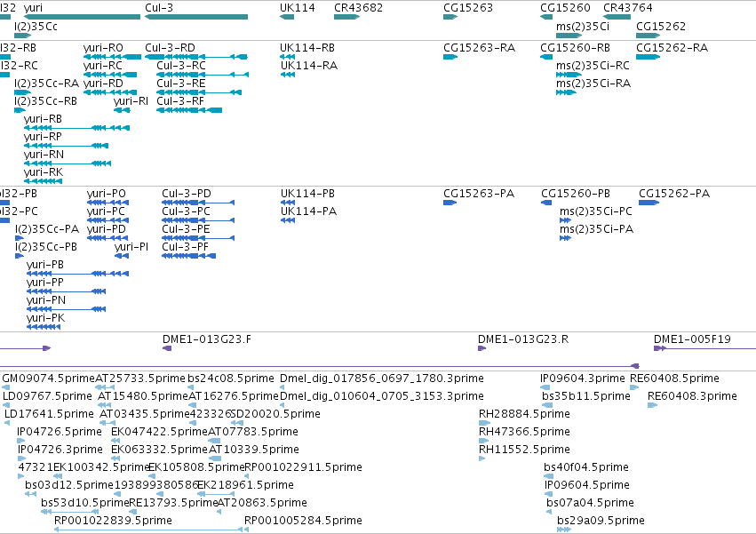Select transcript yuri-RB
Image resolution: width=756 pixels, height=534 pixels.
76,128
